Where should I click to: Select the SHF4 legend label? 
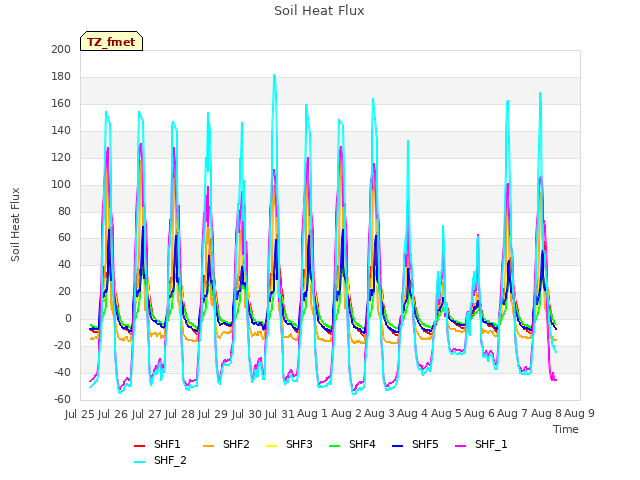[362, 444]
